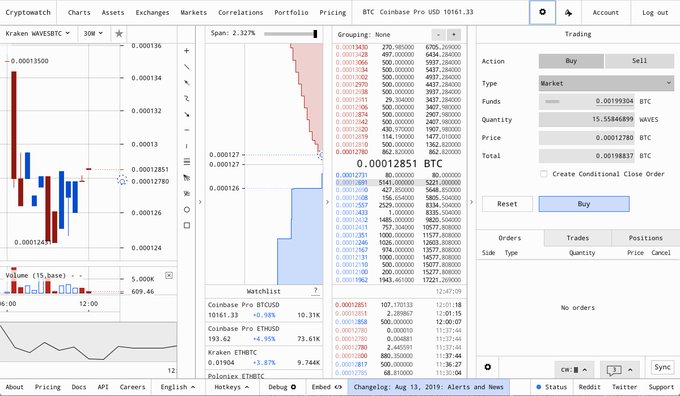Enable Create Conditional Close Order checkbox
Screen dimensions: 680x396
(x=543, y=174)
